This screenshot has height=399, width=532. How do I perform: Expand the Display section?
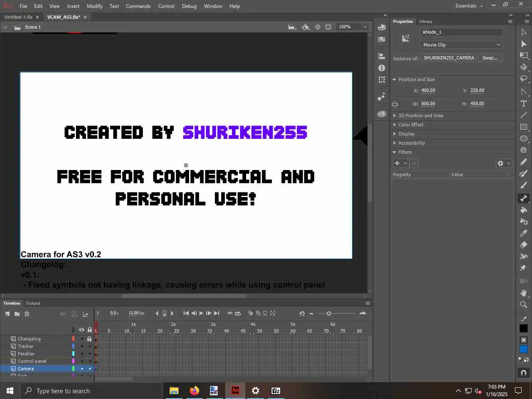click(394, 134)
